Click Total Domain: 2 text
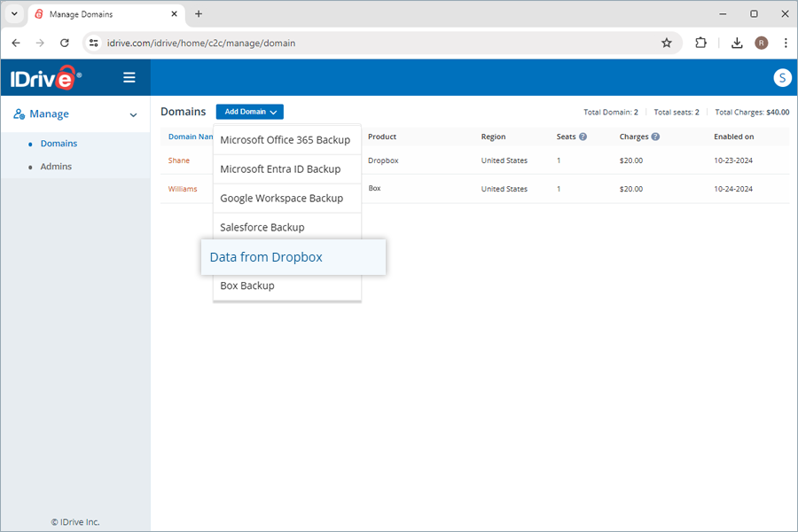 (611, 112)
